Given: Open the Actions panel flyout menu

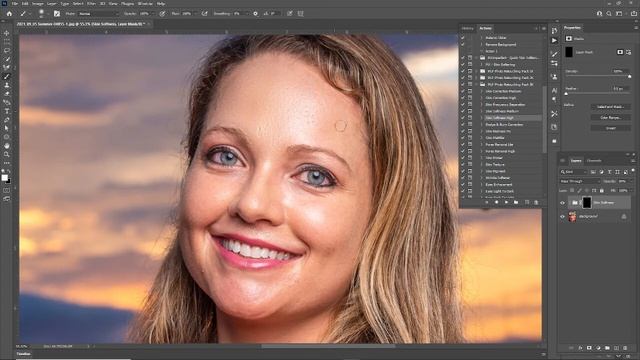Looking at the screenshot, I should [544, 28].
